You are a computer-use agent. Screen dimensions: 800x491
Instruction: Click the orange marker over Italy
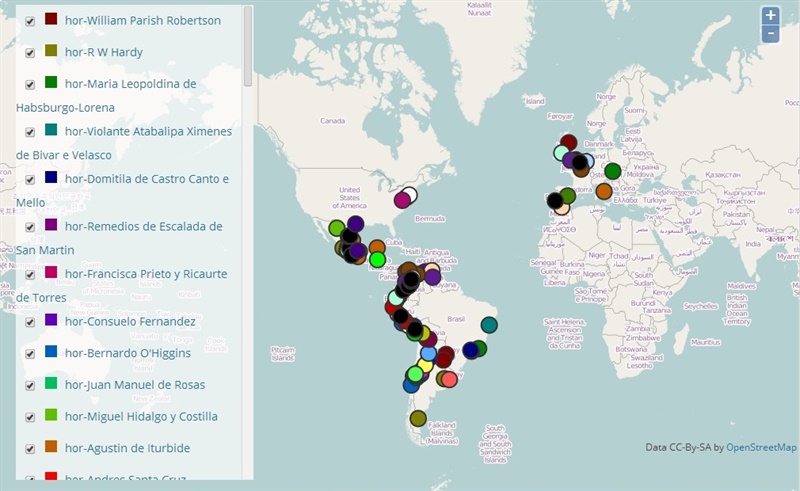point(604,191)
